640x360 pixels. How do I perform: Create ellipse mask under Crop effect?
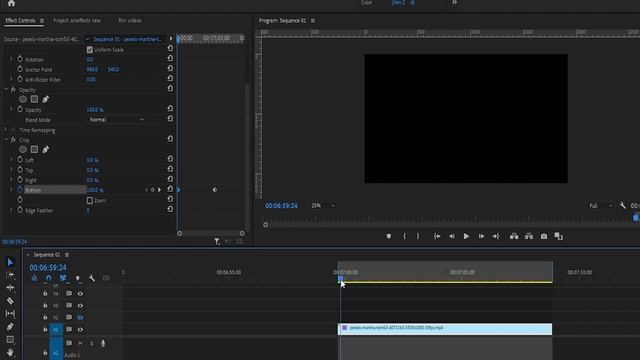pyautogui.click(x=23, y=149)
